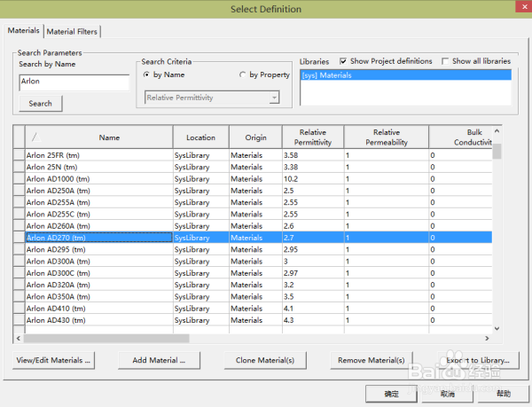532x407 pixels.
Task: Click the horizontal scroll right arrow
Action: tap(487, 339)
